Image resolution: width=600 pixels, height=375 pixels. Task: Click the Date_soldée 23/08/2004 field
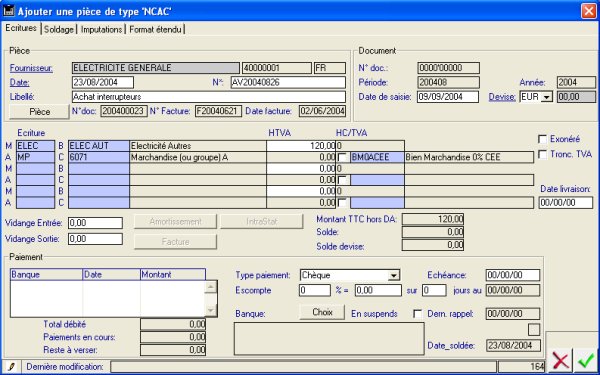click(513, 346)
